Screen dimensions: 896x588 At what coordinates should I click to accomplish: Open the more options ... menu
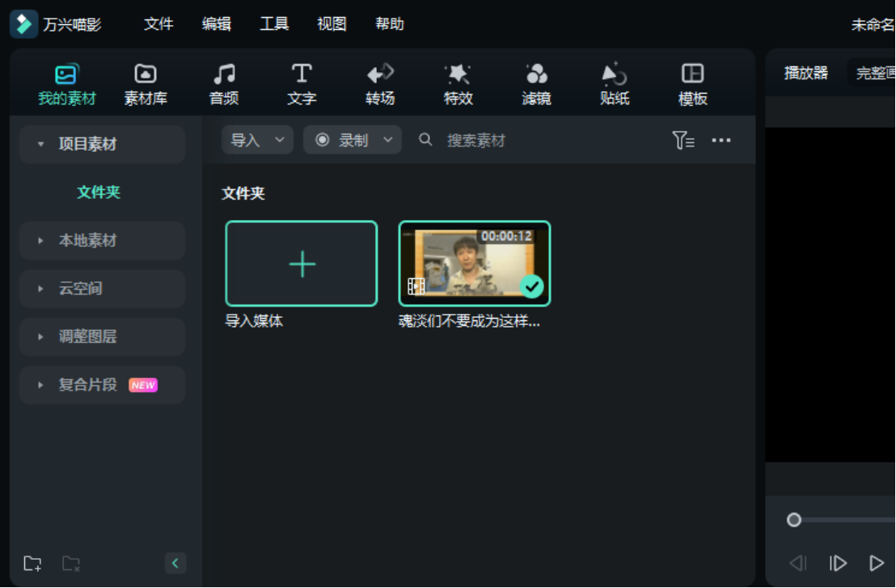[x=721, y=139]
